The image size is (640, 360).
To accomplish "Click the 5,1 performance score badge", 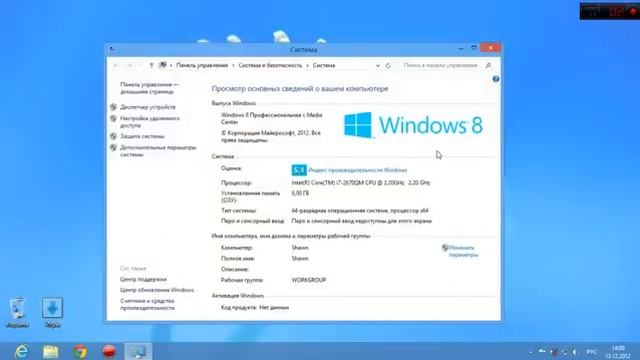I will tap(299, 170).
